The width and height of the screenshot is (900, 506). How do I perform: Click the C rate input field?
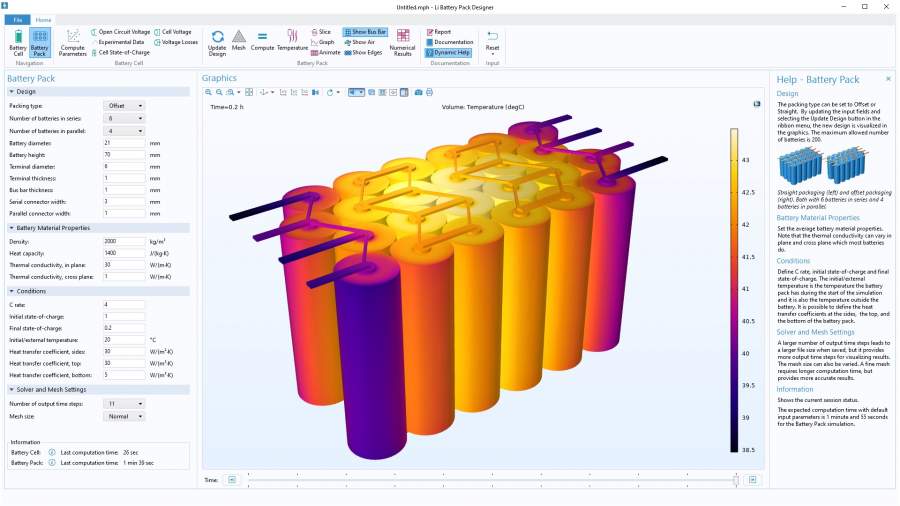pyautogui.click(x=124, y=304)
